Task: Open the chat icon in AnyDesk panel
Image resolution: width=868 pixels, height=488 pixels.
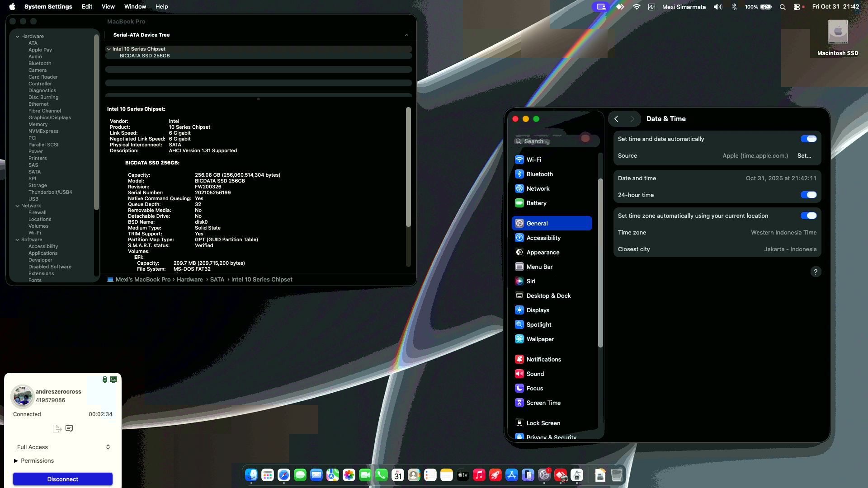Action: click(x=69, y=428)
